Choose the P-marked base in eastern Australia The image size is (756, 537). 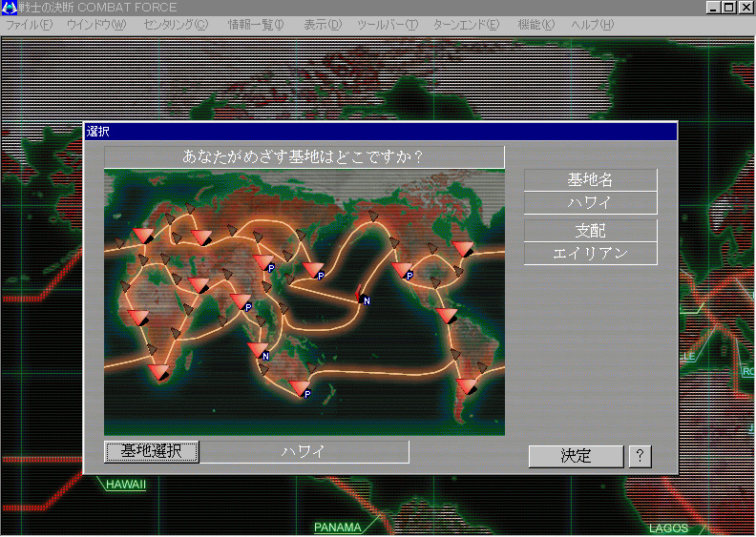pyautogui.click(x=300, y=388)
